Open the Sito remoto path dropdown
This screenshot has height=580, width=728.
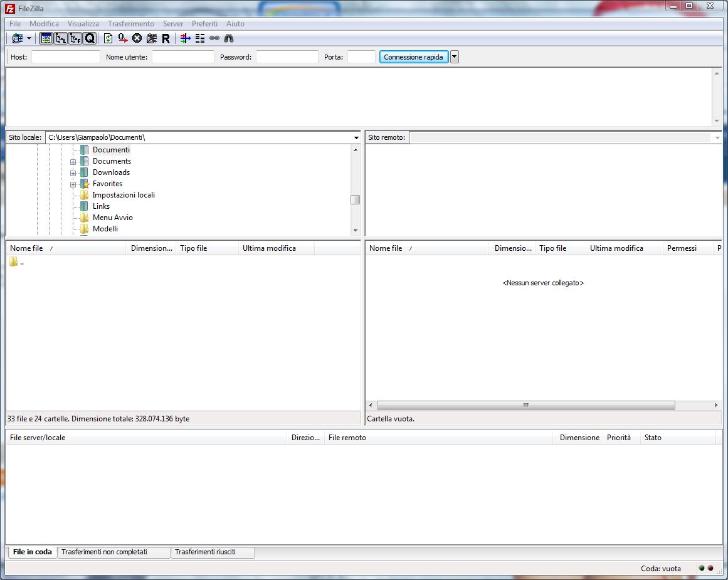717,138
